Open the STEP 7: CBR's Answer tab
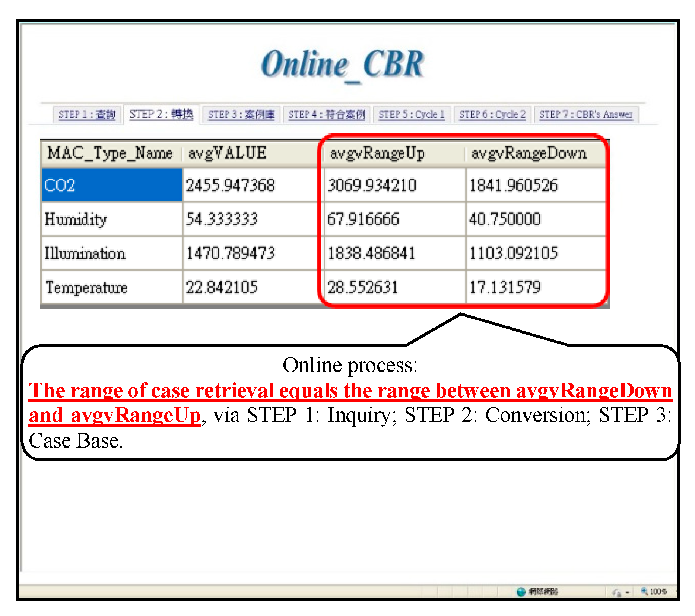695x616 pixels. pyautogui.click(x=586, y=114)
